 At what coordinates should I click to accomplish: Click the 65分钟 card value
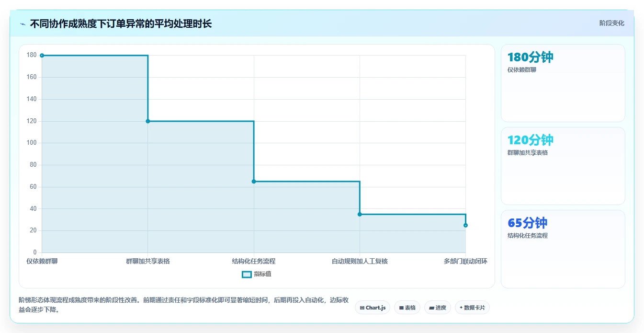click(x=528, y=223)
